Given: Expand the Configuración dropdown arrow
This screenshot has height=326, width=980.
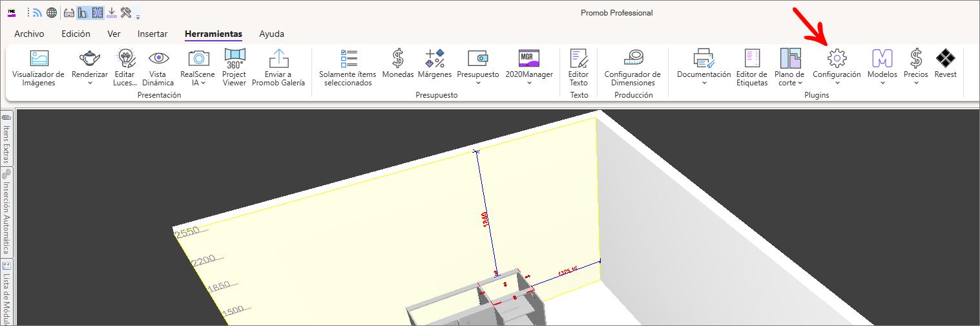Looking at the screenshot, I should [x=837, y=83].
